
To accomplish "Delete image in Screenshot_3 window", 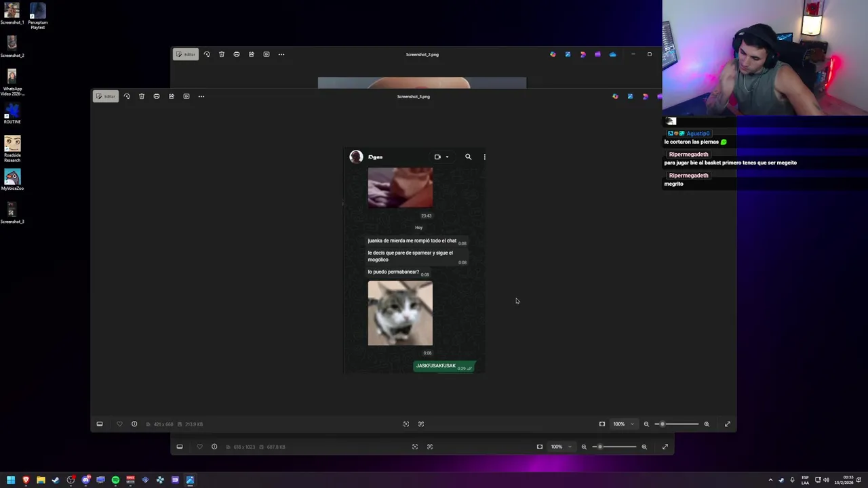I will [142, 96].
